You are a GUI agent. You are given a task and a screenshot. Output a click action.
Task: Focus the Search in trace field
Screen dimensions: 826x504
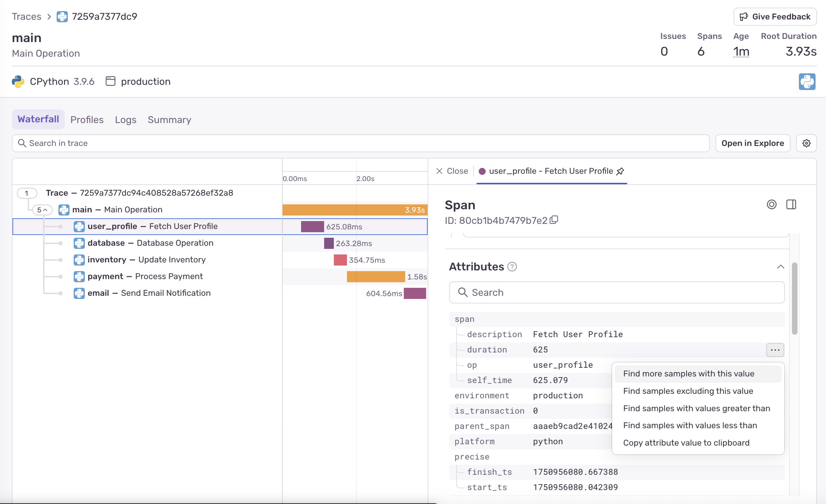coord(361,143)
